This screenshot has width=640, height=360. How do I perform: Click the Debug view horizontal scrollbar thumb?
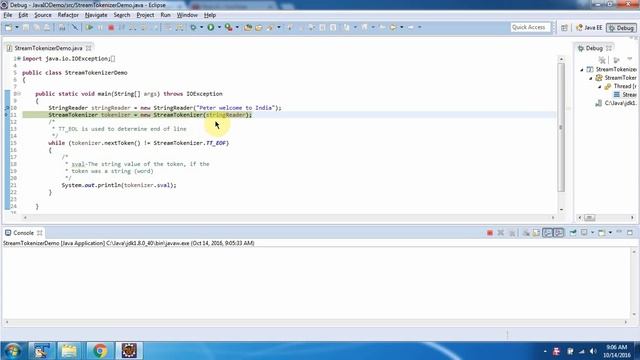(589, 218)
